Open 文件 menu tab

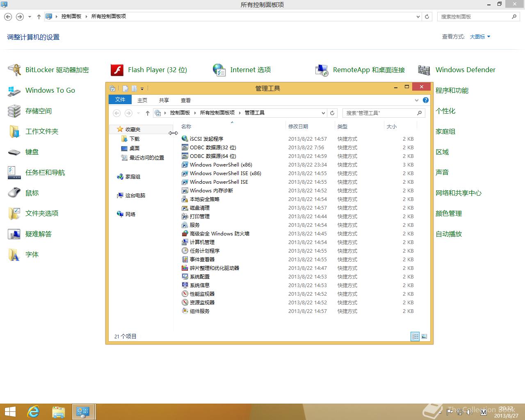120,100
